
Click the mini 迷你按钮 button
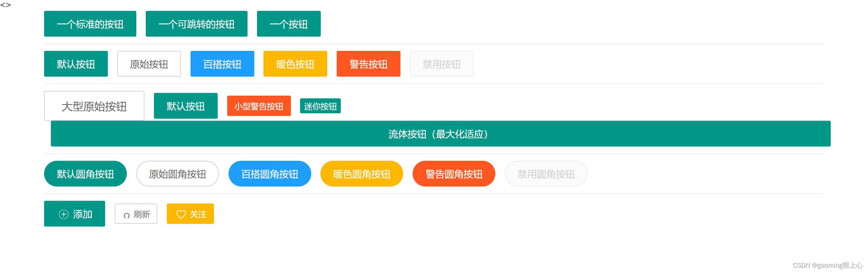(320, 106)
